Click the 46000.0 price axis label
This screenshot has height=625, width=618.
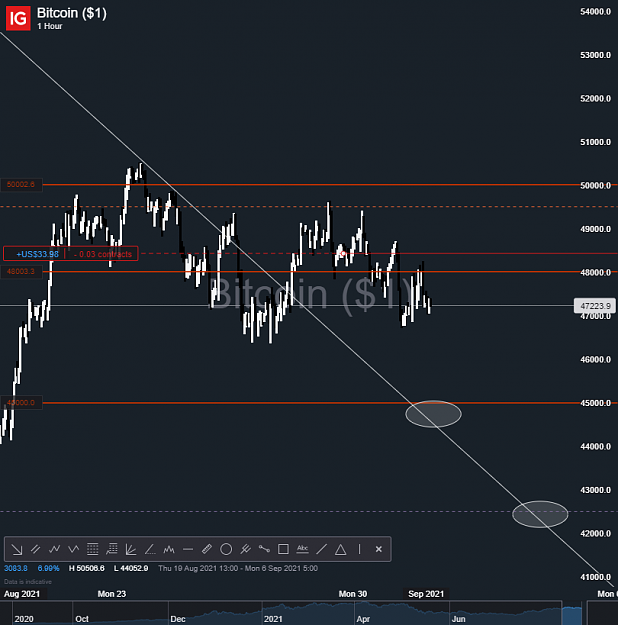[x=595, y=360]
